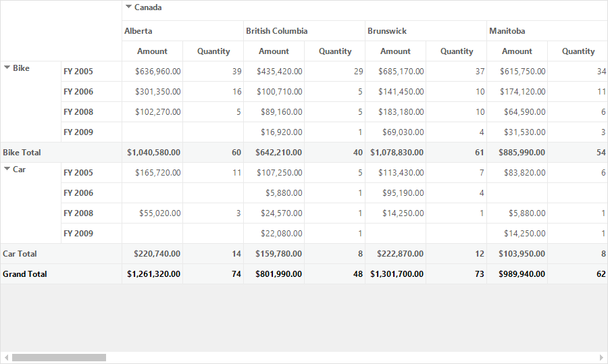Click Alberta Amount column header

(153, 51)
